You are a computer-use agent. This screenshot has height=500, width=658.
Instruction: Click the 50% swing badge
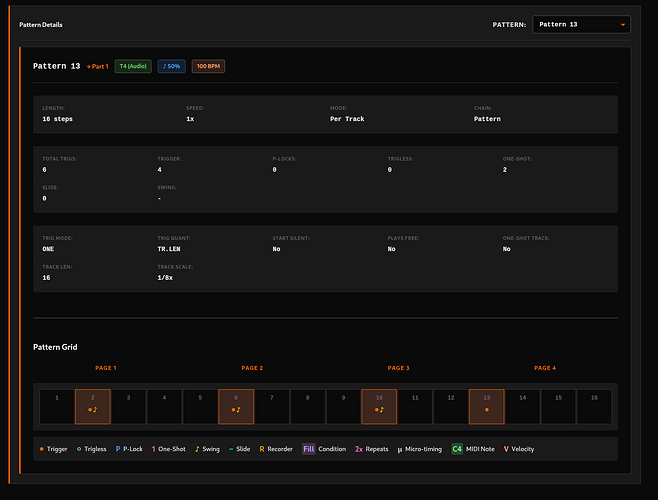pos(170,67)
